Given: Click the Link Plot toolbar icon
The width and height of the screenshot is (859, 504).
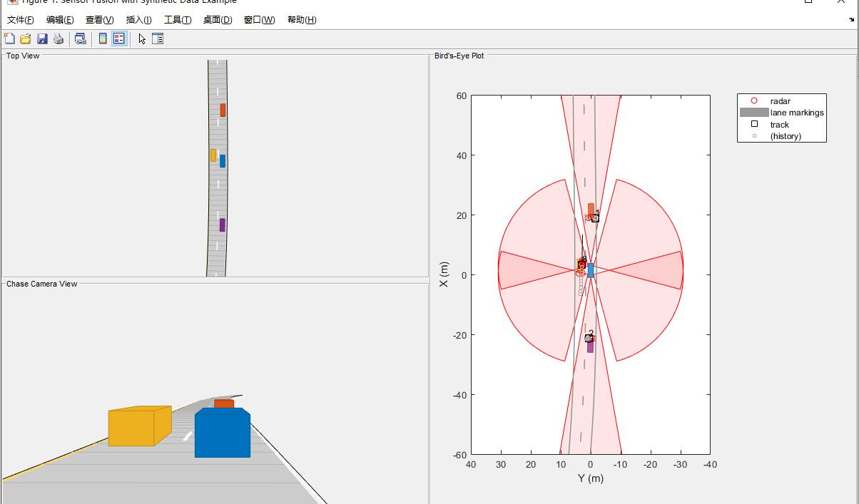Looking at the screenshot, I should point(81,39).
